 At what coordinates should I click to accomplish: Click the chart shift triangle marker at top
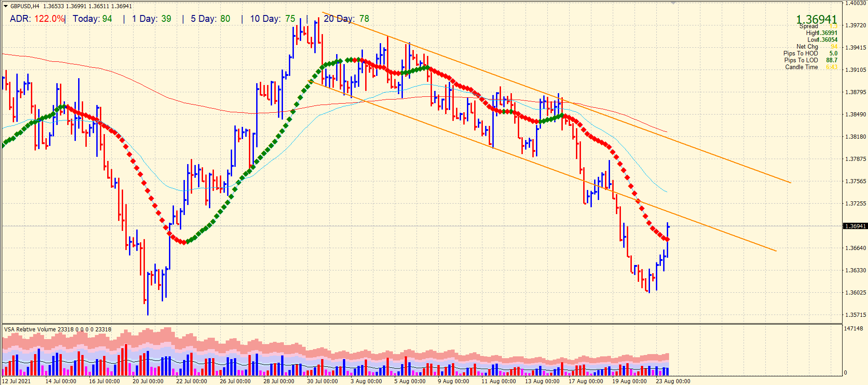(674, 2)
